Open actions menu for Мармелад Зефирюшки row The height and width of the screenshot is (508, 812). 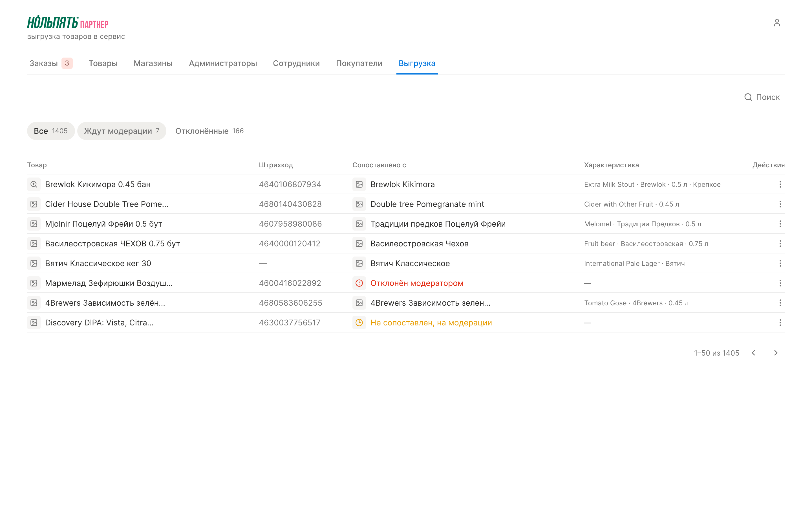[x=780, y=283]
